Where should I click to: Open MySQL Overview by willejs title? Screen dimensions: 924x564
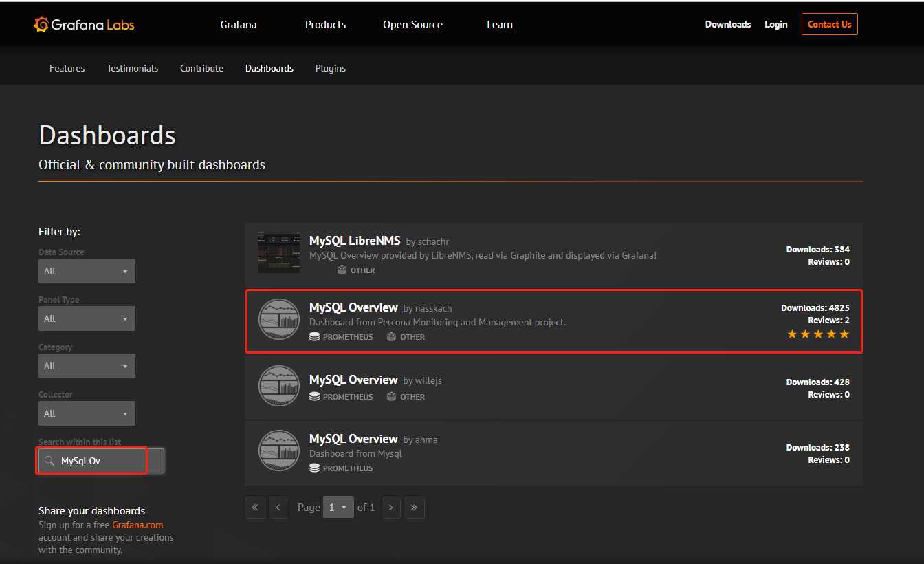pos(353,380)
